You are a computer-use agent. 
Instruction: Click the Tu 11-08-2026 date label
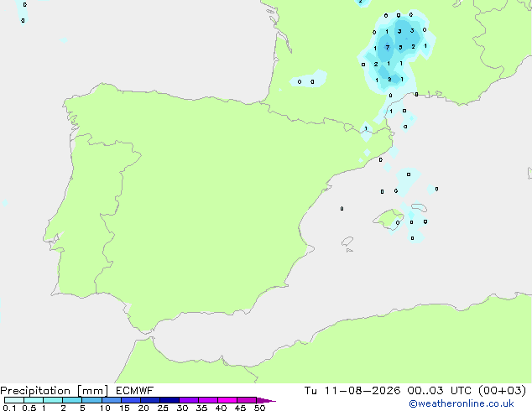point(352,391)
